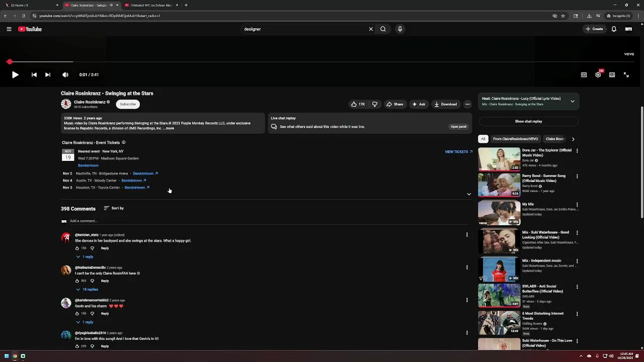The image size is (644, 362).
Task: Open more actions ellipsis under video
Action: click(x=467, y=104)
